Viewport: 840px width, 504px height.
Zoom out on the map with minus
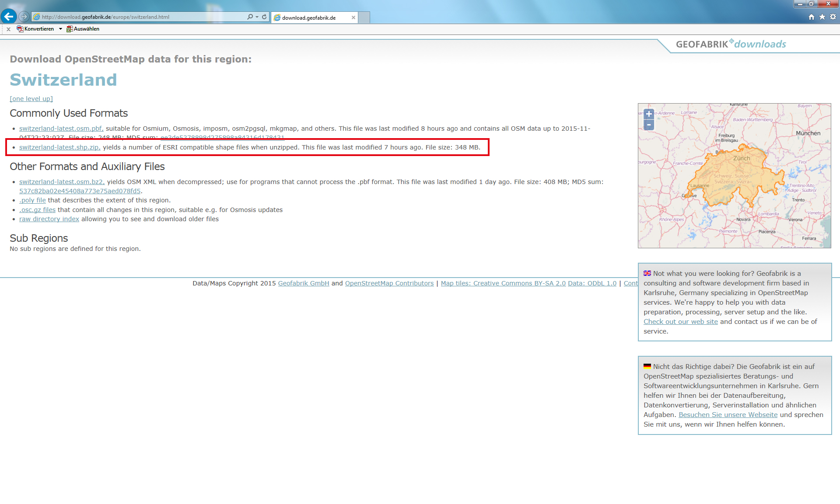(649, 125)
